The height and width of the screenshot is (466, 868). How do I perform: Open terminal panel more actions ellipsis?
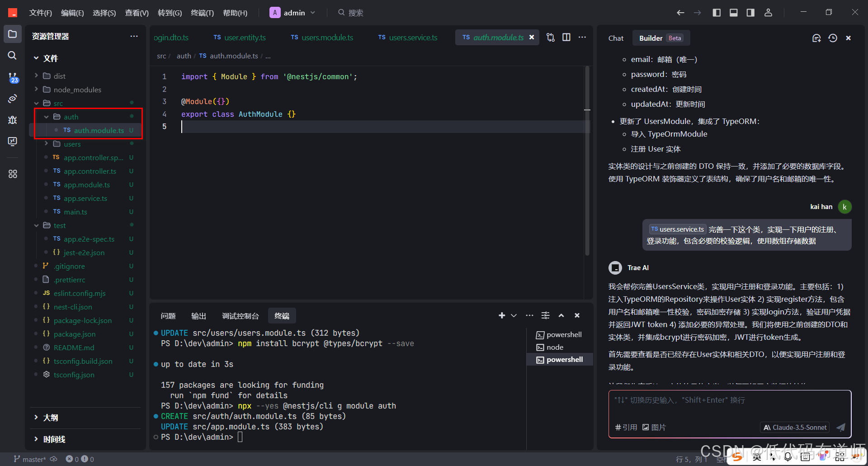point(529,315)
